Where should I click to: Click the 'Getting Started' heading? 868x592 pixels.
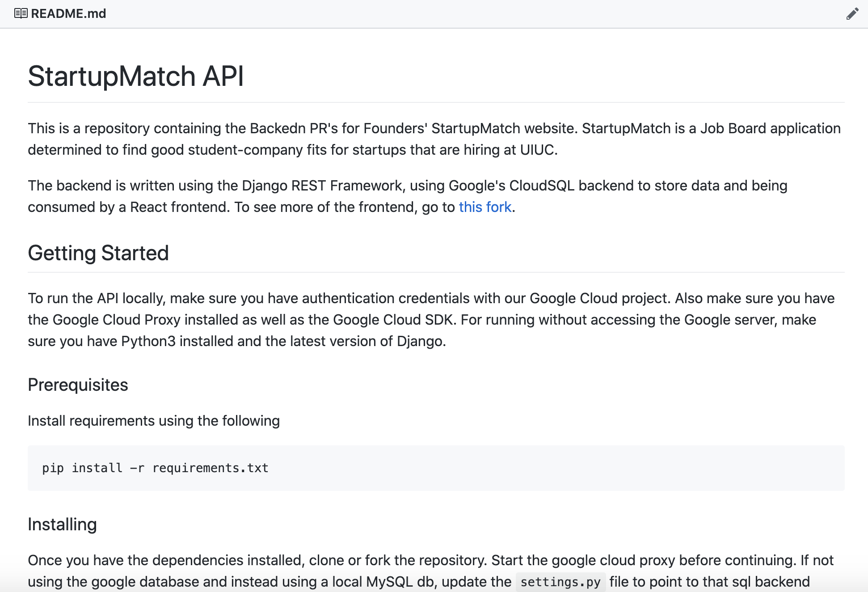(x=98, y=253)
